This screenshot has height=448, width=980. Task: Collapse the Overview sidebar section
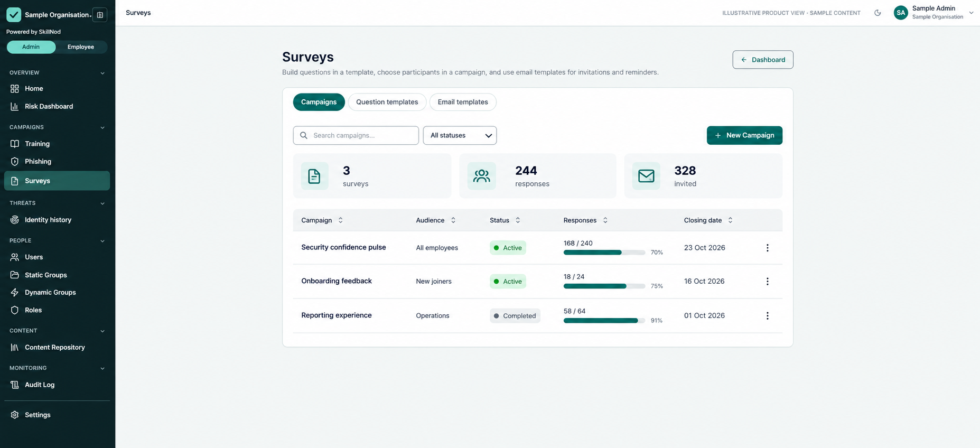click(102, 73)
